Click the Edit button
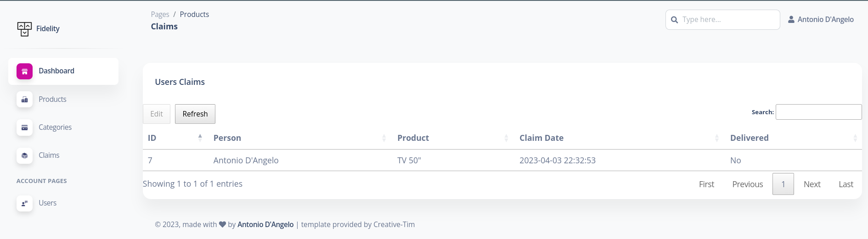 (x=157, y=114)
